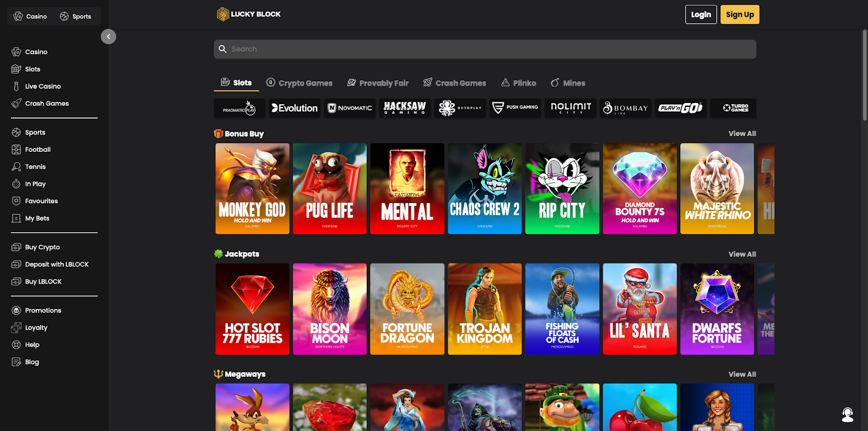This screenshot has width=868, height=431.
Task: Switch to the Mines tab
Action: (568, 83)
